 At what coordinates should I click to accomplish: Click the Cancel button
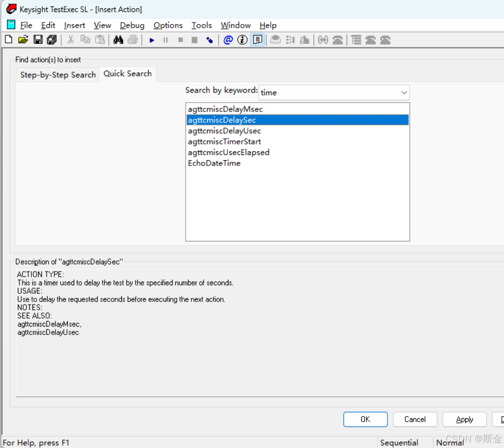coord(415,419)
